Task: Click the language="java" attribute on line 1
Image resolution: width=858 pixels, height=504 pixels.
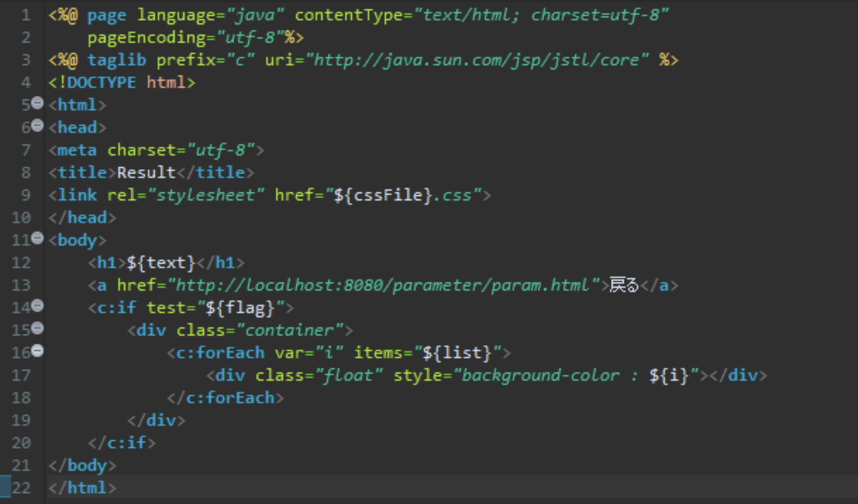Action: click(211, 15)
